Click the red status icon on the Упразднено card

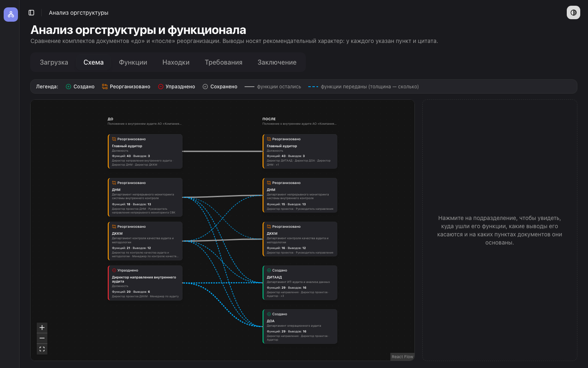pos(114,270)
